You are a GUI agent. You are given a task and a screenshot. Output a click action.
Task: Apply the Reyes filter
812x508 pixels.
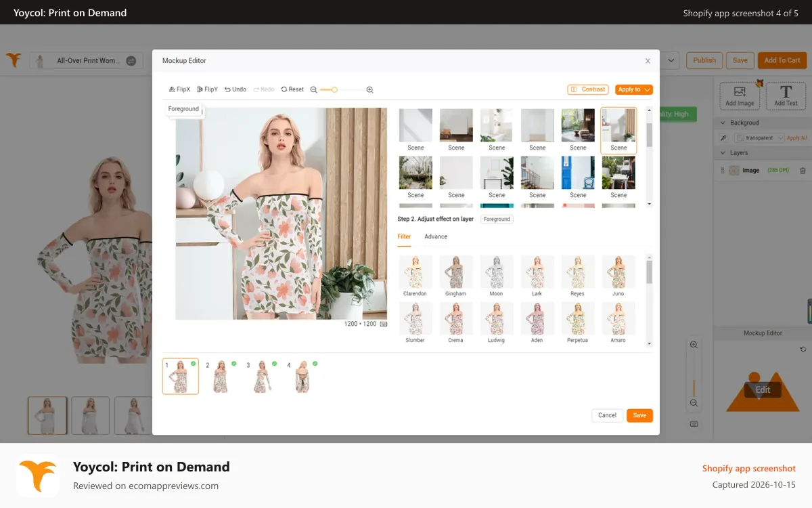577,276
